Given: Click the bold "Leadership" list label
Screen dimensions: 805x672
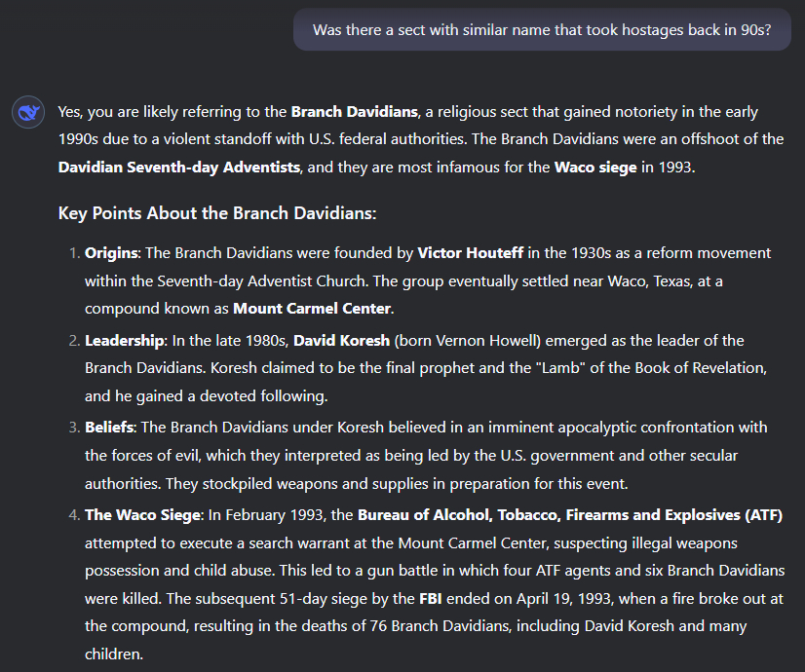Looking at the screenshot, I should click(124, 341).
